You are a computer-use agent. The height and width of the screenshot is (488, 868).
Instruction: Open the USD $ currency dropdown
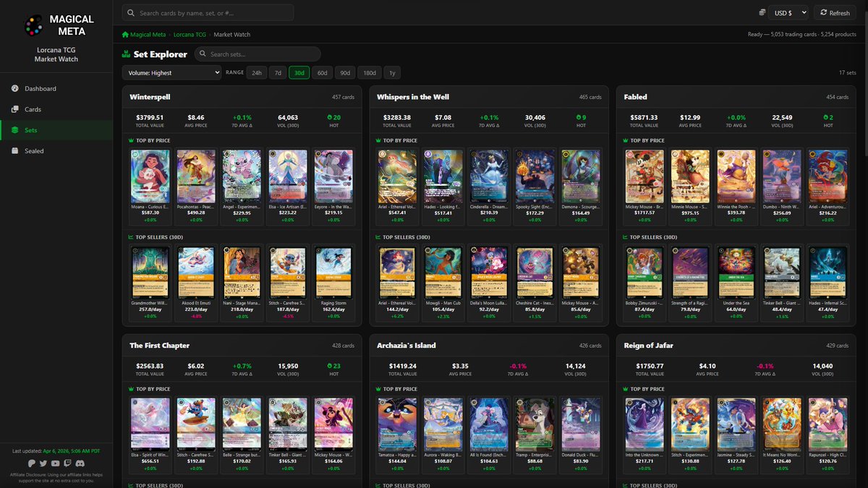click(x=789, y=12)
